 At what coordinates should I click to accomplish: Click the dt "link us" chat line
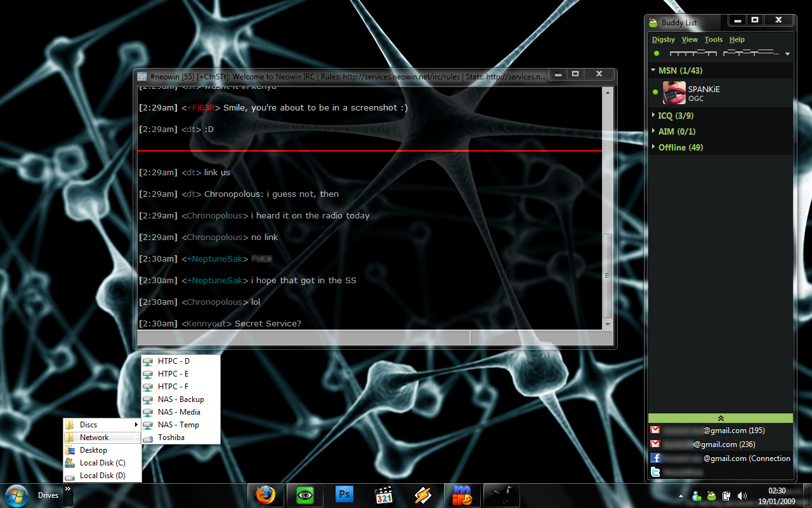click(185, 173)
